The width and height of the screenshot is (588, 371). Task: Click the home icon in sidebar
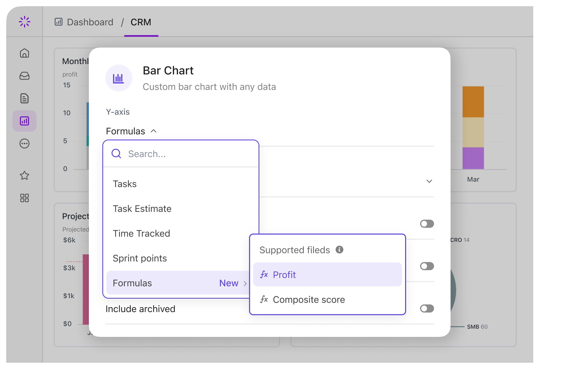tap(25, 53)
